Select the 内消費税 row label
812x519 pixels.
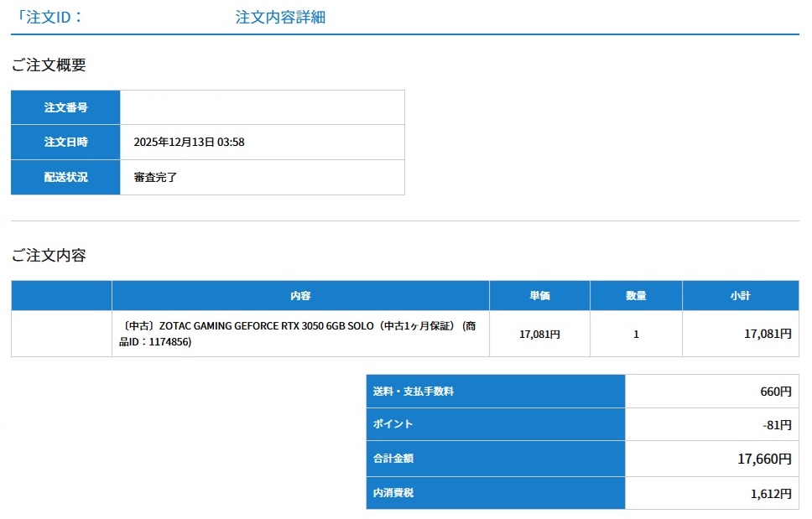coord(393,493)
